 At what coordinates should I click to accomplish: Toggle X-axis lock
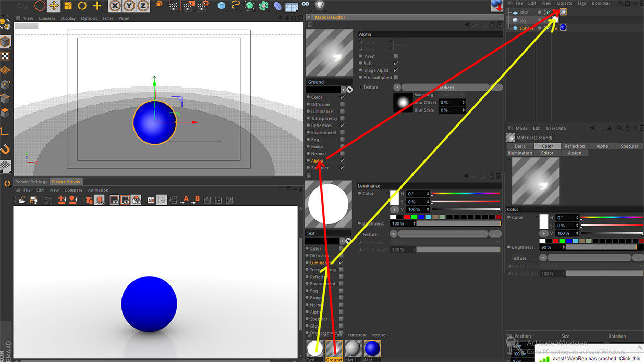point(116,6)
